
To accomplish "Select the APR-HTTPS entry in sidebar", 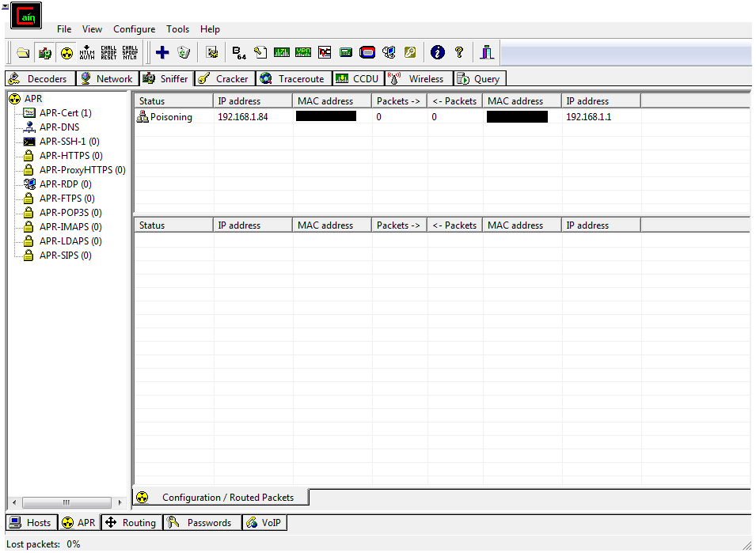I will click(x=66, y=155).
